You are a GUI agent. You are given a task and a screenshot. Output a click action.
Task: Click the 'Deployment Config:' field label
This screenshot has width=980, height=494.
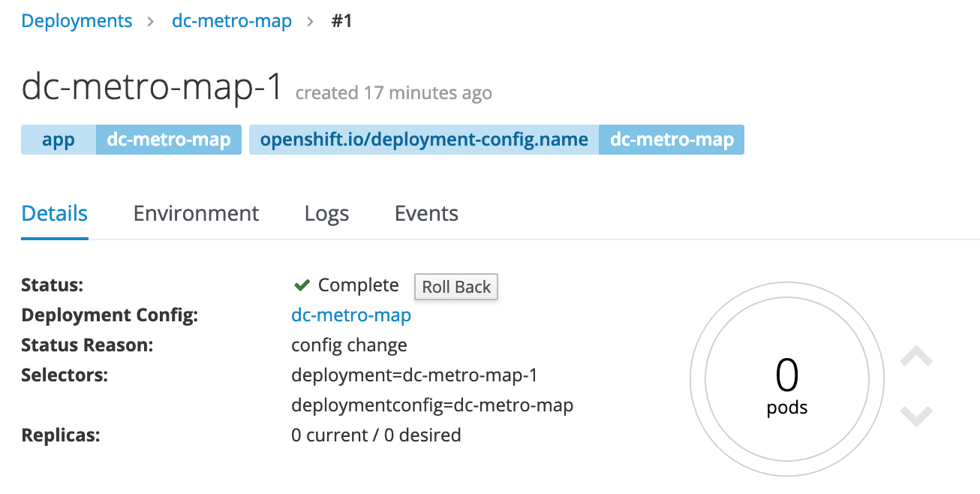[110, 315]
